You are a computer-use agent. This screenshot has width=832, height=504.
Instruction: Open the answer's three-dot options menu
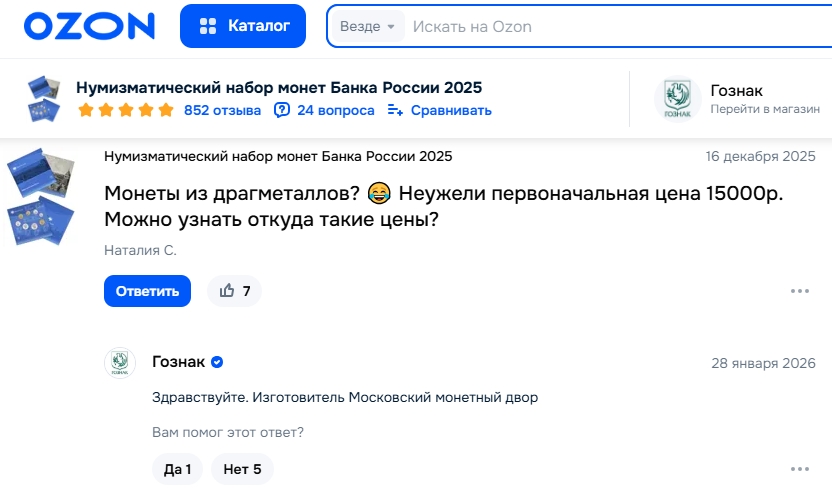coord(800,469)
